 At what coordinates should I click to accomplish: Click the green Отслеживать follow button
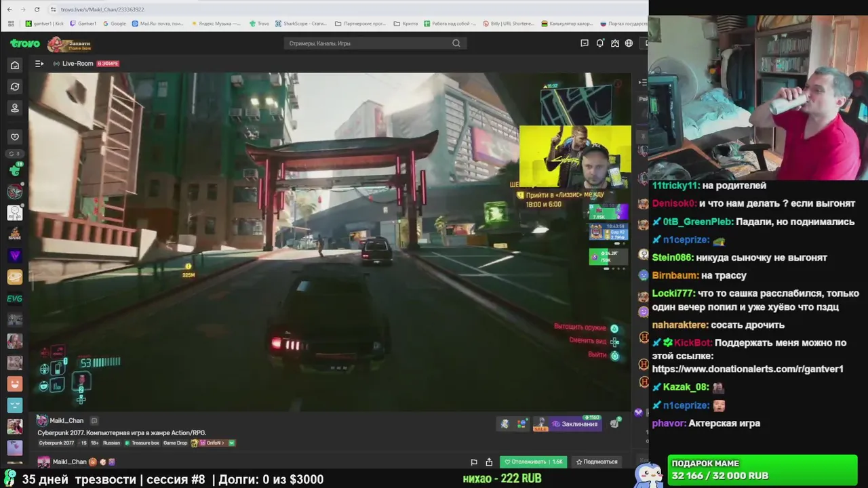533,462
